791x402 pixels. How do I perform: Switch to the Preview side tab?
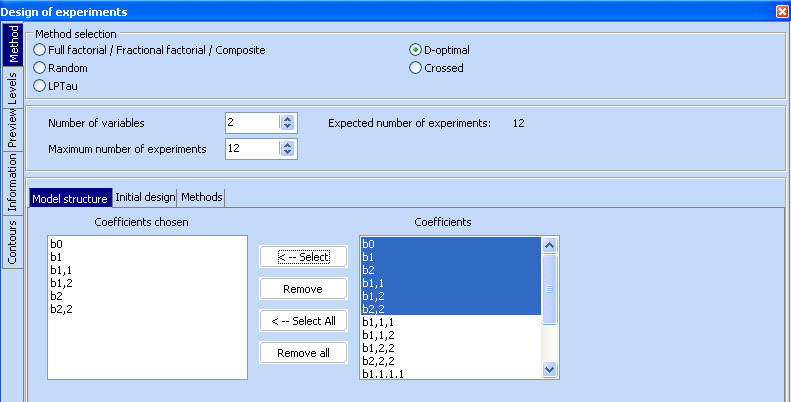(12, 129)
